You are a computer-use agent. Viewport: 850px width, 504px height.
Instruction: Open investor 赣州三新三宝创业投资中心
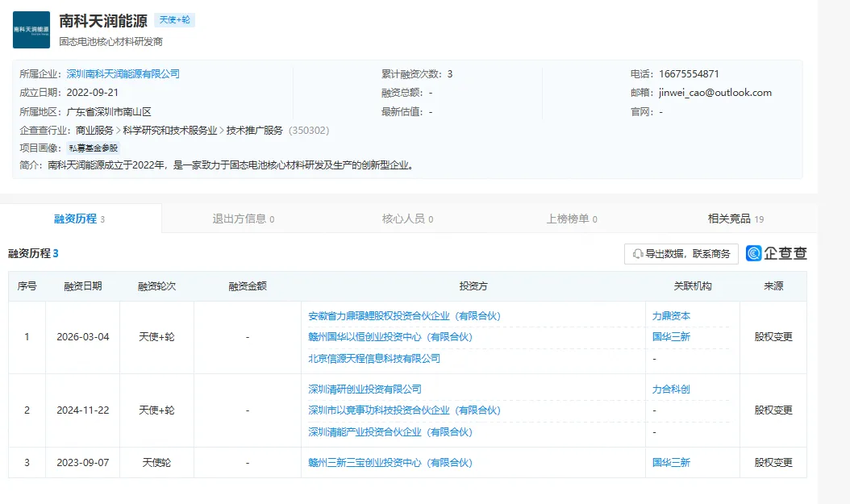point(390,463)
